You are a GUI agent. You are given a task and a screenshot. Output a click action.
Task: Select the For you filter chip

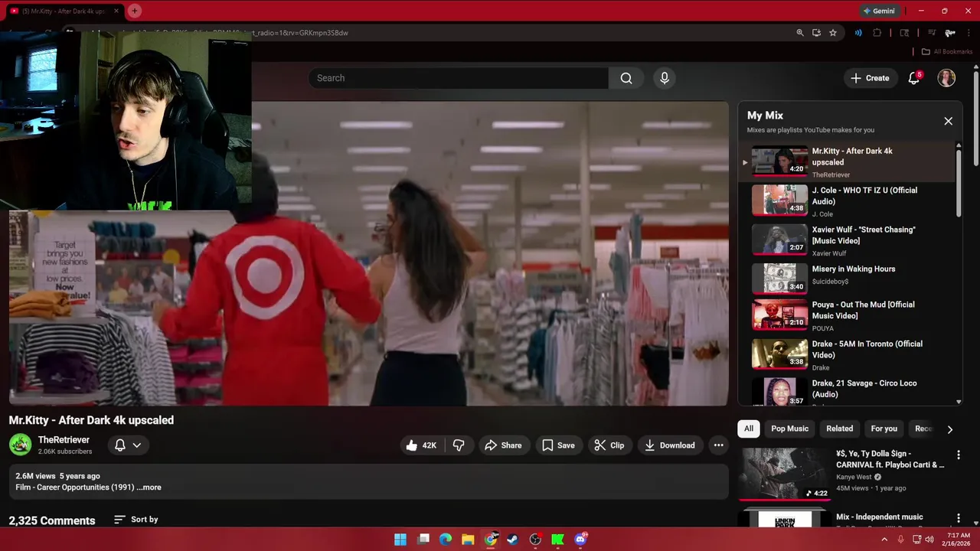884,429
